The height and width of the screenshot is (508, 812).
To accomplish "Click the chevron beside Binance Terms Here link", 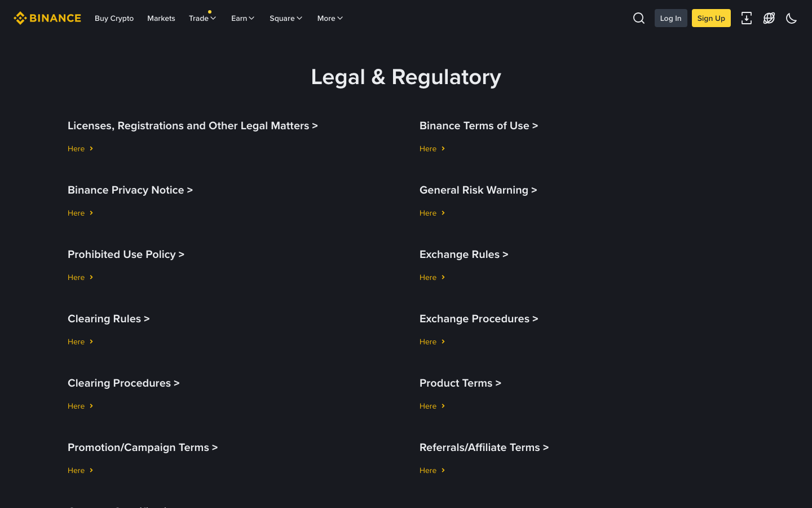I will coord(444,148).
